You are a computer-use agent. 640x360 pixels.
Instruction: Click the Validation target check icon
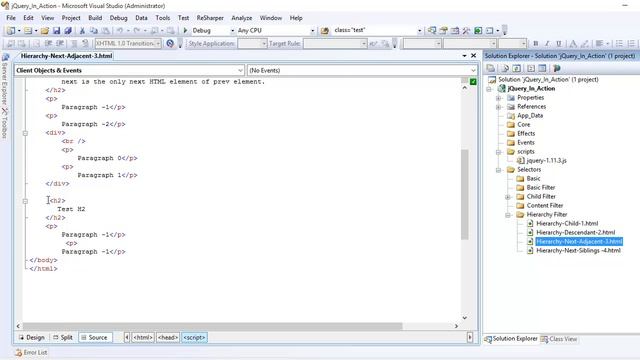[170, 43]
